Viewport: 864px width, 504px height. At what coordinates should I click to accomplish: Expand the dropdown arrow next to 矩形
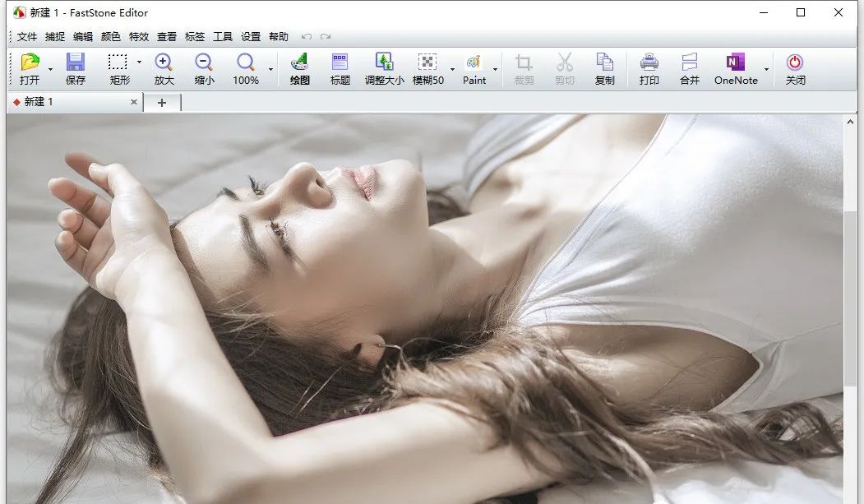tap(139, 62)
